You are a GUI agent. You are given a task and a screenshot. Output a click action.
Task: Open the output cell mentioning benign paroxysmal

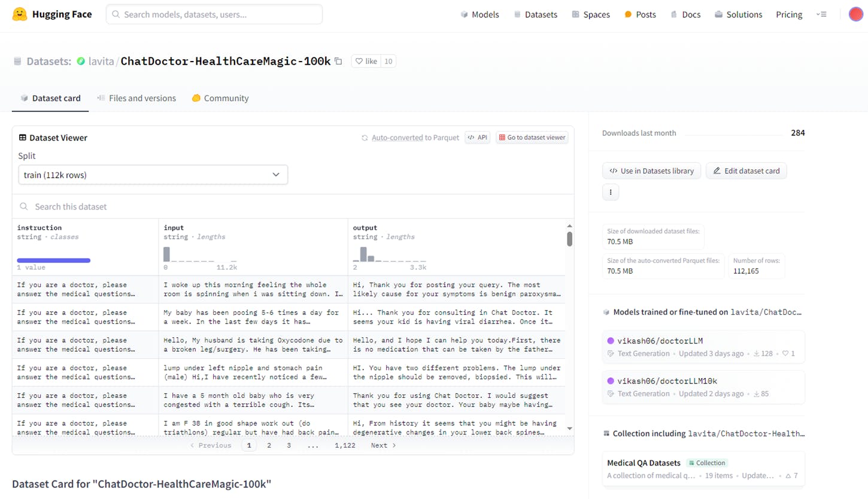[x=457, y=290]
